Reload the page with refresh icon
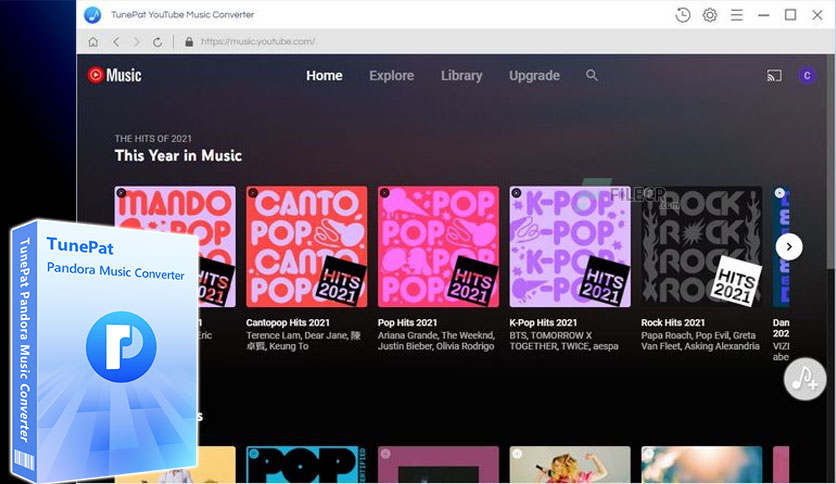Viewport: 836px width, 484px height. 157,42
